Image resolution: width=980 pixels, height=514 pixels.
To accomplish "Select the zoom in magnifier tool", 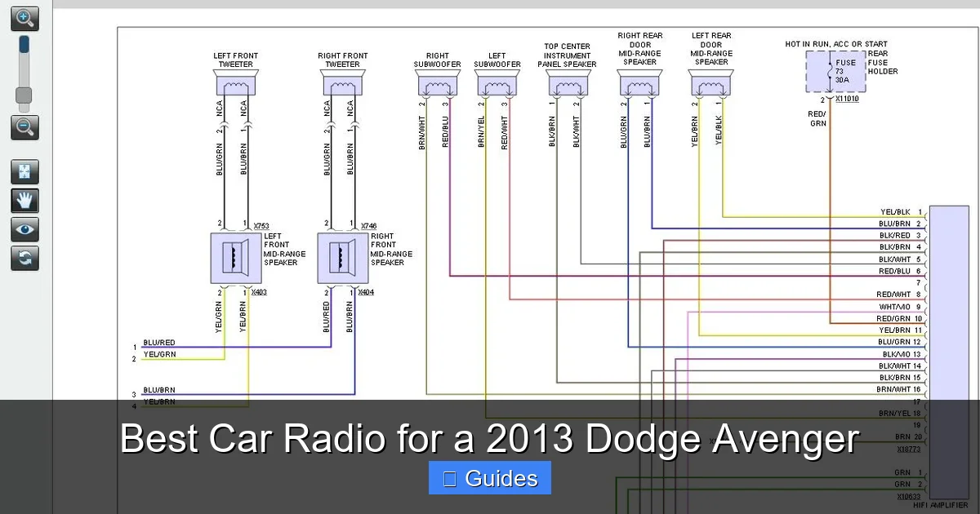I will pyautogui.click(x=24, y=18).
